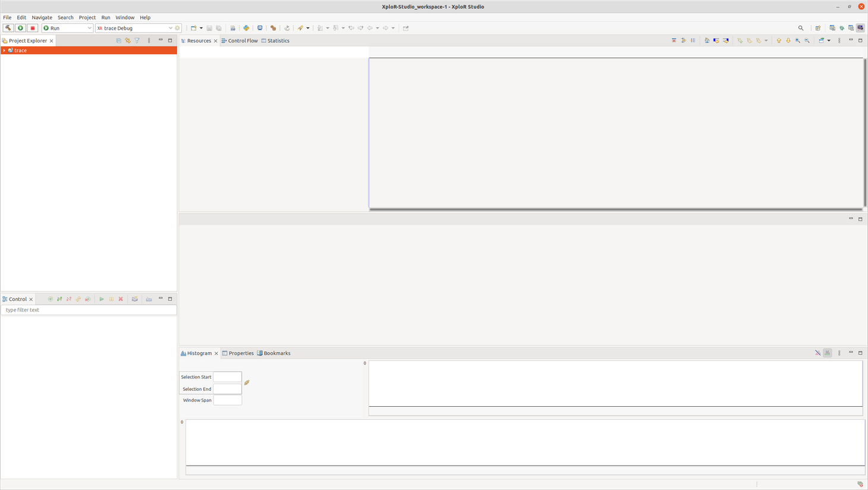
Task: Expand the New wizard dropdown arrow
Action: coord(201,28)
